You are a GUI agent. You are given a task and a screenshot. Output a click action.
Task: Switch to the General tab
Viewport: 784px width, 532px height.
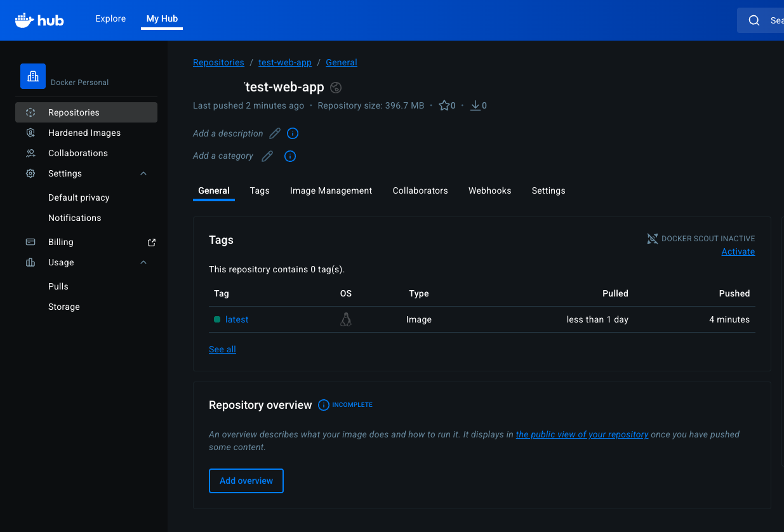pyautogui.click(x=214, y=190)
